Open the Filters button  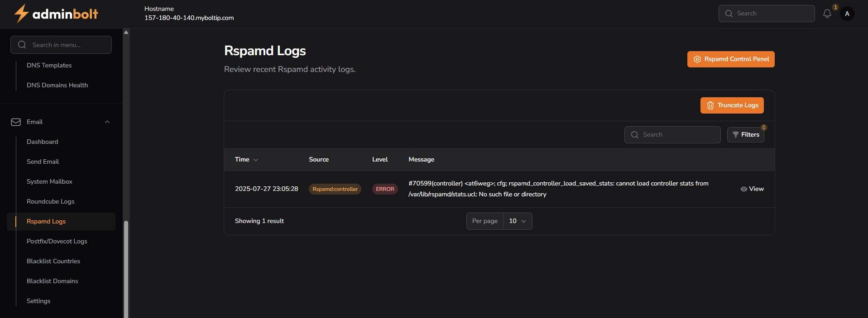coord(746,135)
